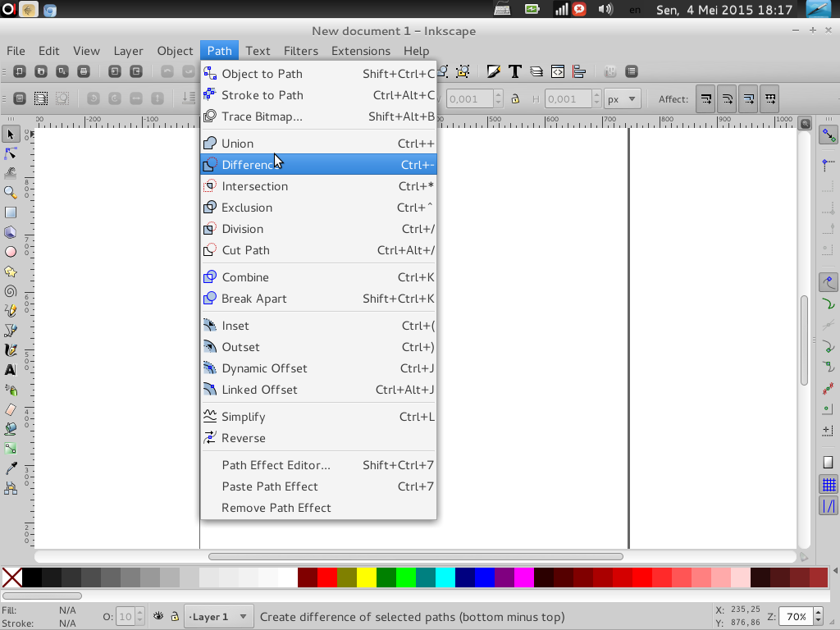The image size is (840, 630).
Task: Select the 3D box tool
Action: (11, 232)
